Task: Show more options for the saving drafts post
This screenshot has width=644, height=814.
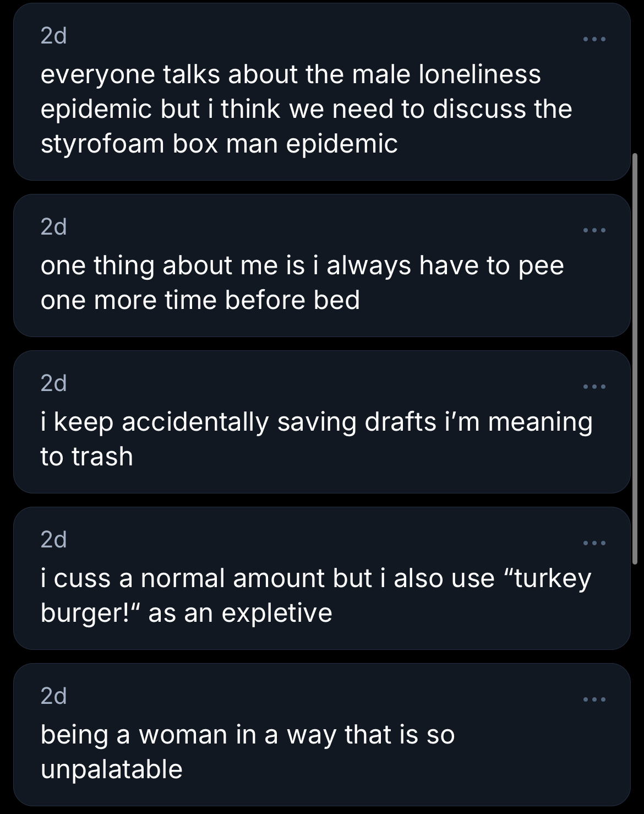Action: pyautogui.click(x=594, y=387)
